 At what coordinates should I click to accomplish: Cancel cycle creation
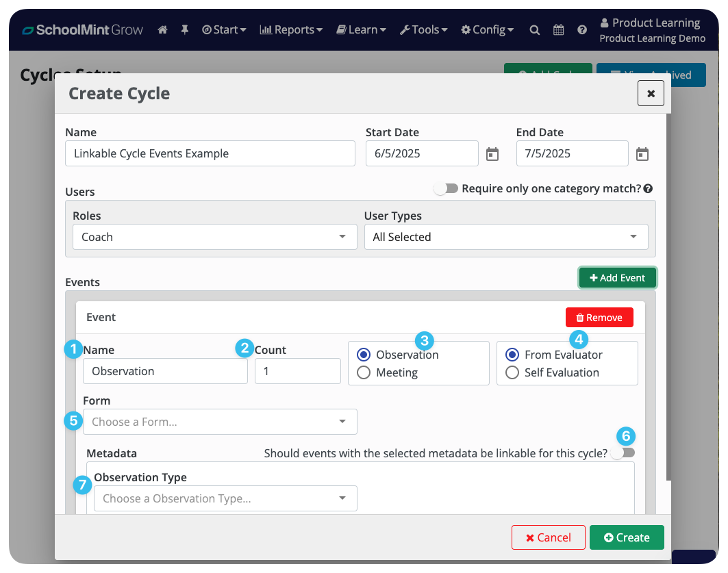point(549,537)
